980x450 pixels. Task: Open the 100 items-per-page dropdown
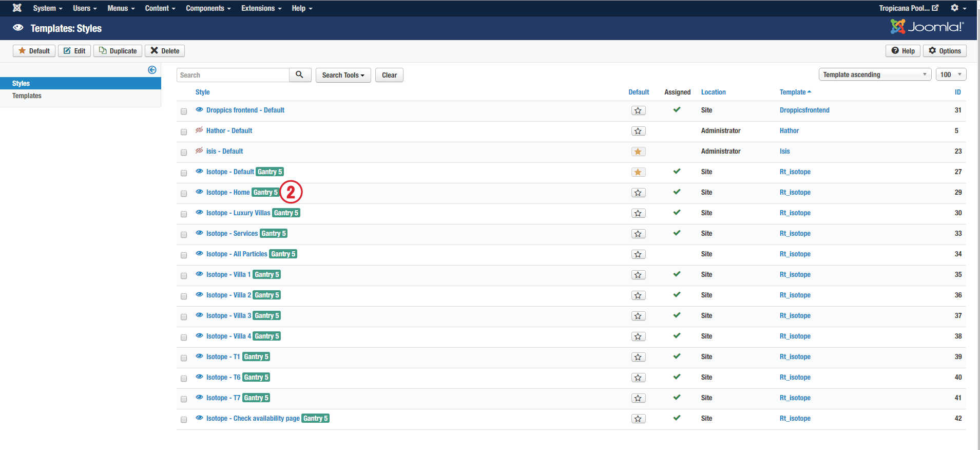pos(951,74)
